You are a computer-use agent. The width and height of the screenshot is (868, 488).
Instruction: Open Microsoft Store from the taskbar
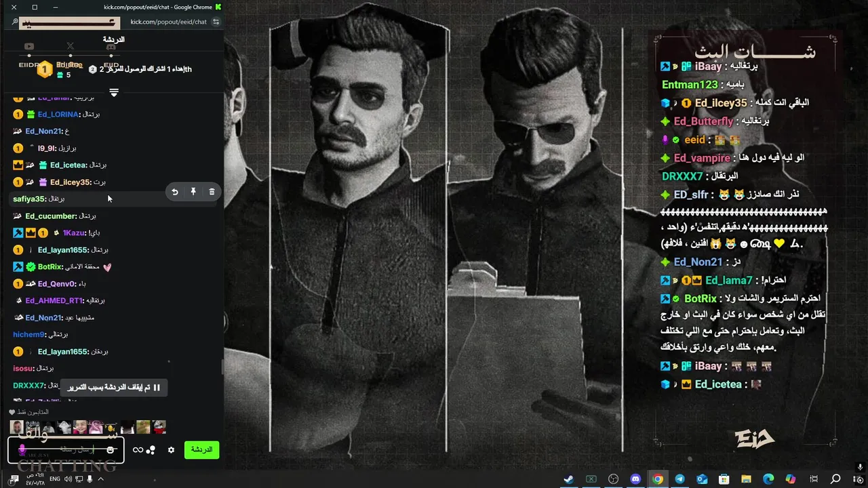click(724, 479)
